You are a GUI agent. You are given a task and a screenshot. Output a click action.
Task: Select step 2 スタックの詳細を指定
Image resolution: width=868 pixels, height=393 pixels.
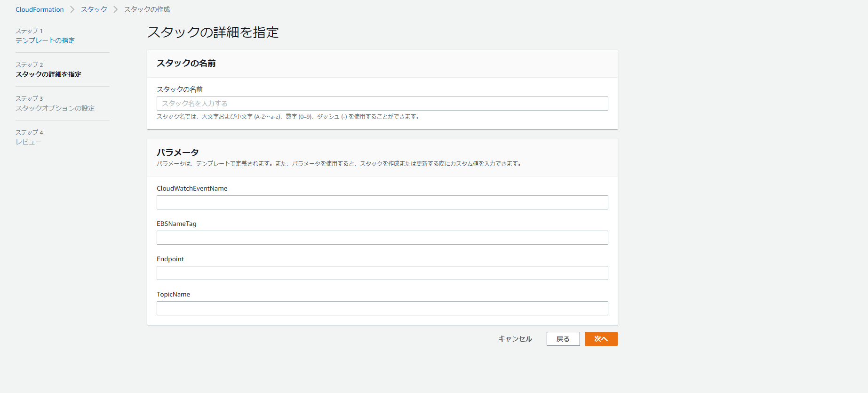click(48, 74)
